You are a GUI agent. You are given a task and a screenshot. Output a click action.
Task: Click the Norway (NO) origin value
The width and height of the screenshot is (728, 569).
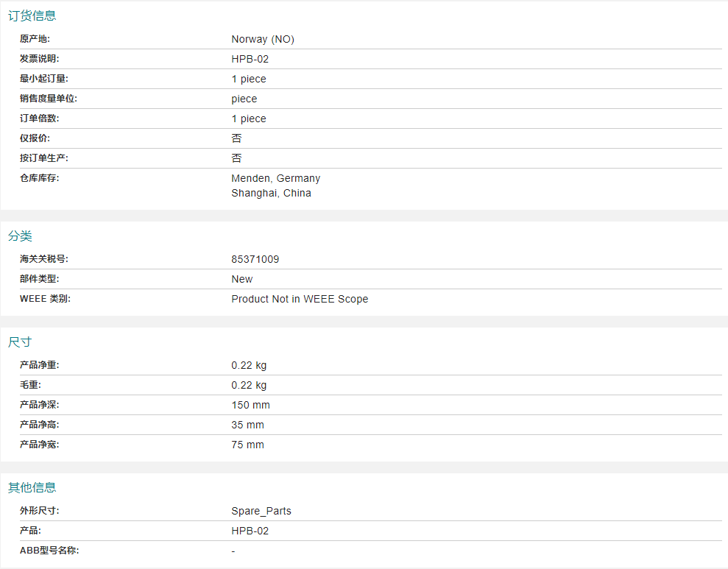coord(263,39)
